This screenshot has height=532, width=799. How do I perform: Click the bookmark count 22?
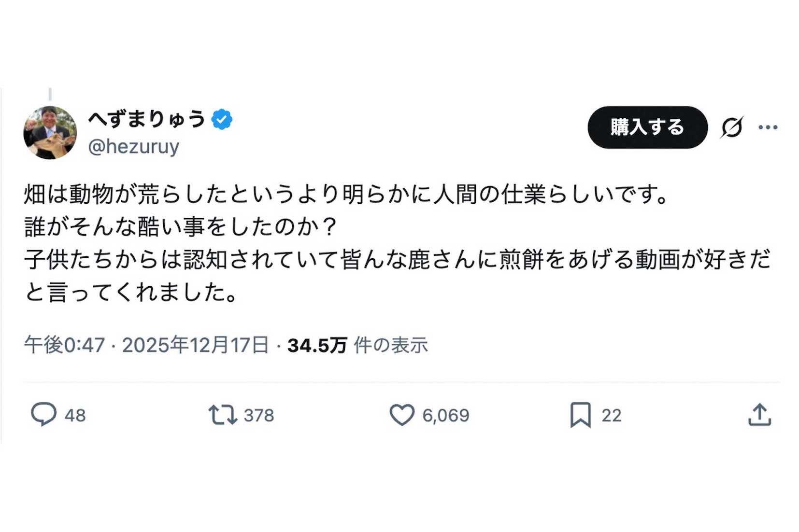[612, 414]
